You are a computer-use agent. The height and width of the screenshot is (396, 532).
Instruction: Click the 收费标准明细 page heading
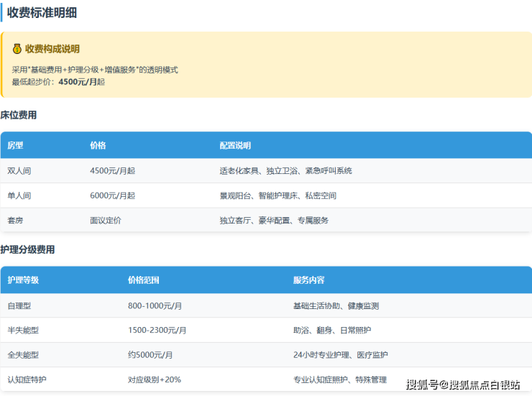[x=42, y=12]
